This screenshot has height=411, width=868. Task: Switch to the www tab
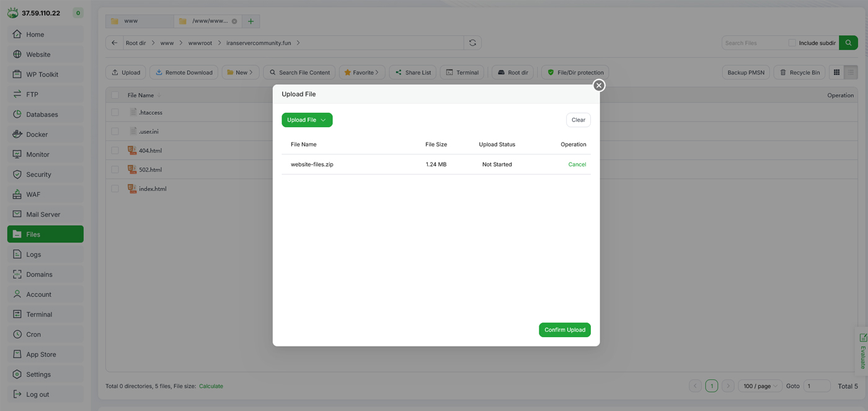[139, 21]
